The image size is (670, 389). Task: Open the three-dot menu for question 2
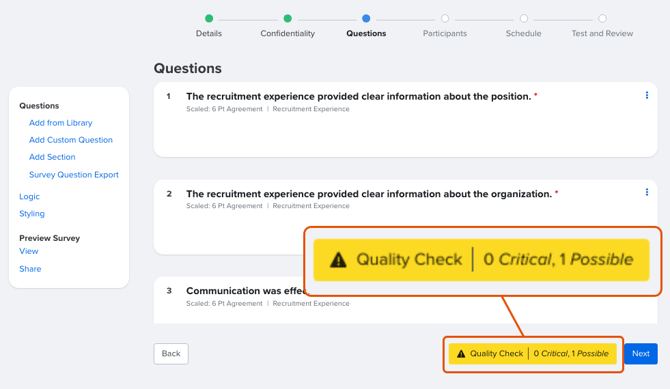pos(646,192)
